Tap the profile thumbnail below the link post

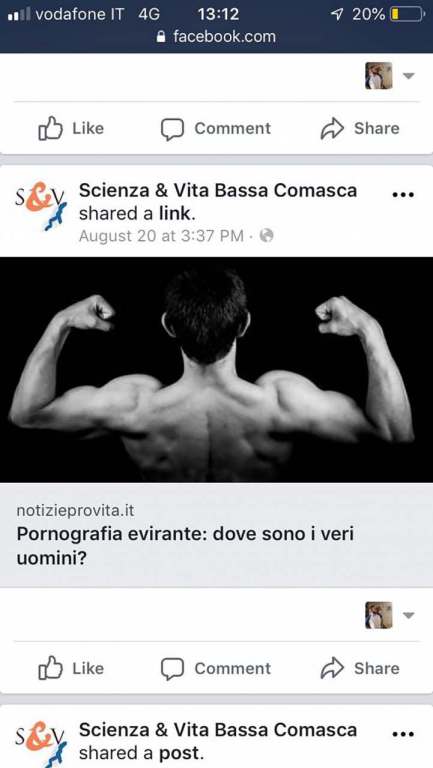click(x=379, y=615)
